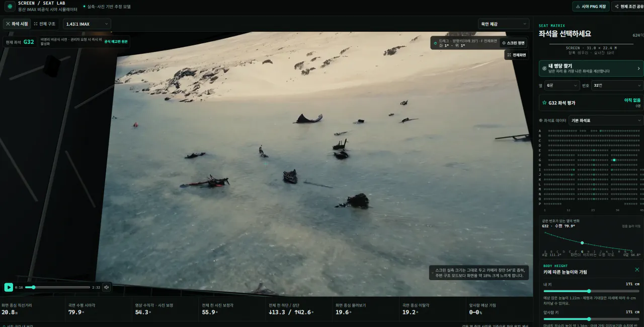
Task: Adjust the 내 키 height slider
Action: [591, 291]
